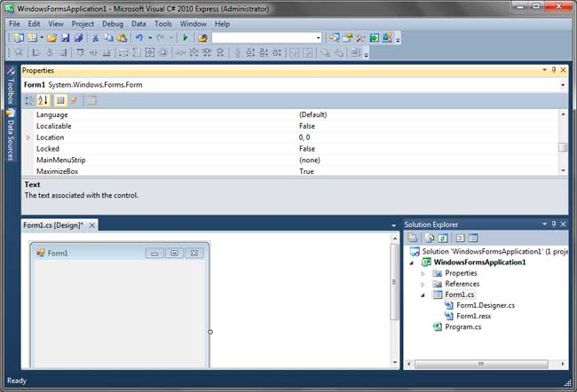Image resolution: width=577 pixels, height=392 pixels.
Task: Select Form1.Designer.cs in Solution Explorer
Action: click(485, 305)
